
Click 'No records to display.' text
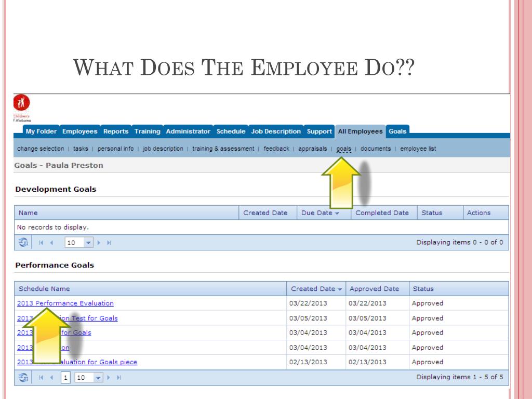(52, 228)
